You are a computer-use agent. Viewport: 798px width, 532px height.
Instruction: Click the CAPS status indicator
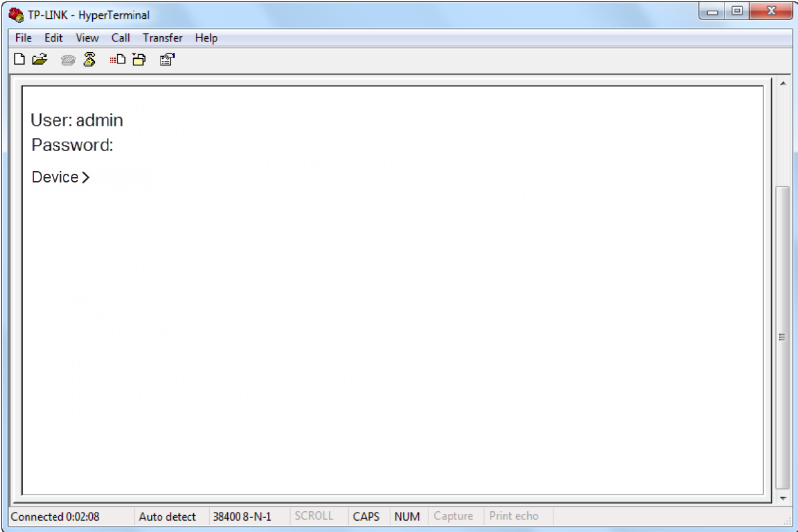point(366,517)
